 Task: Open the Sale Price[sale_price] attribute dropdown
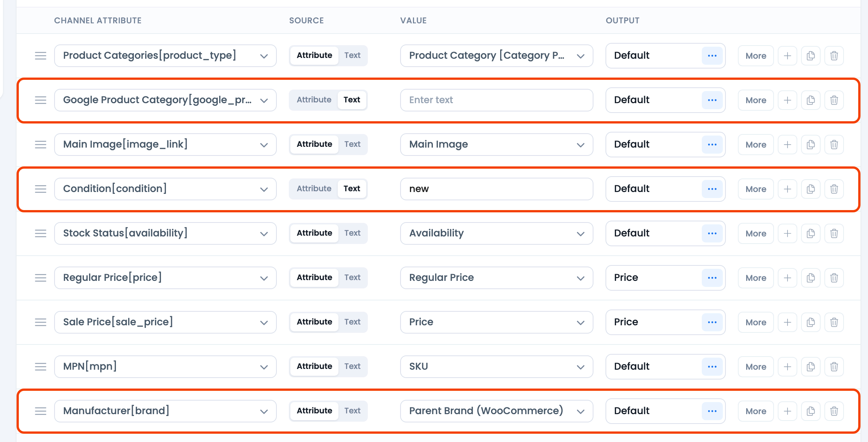165,322
